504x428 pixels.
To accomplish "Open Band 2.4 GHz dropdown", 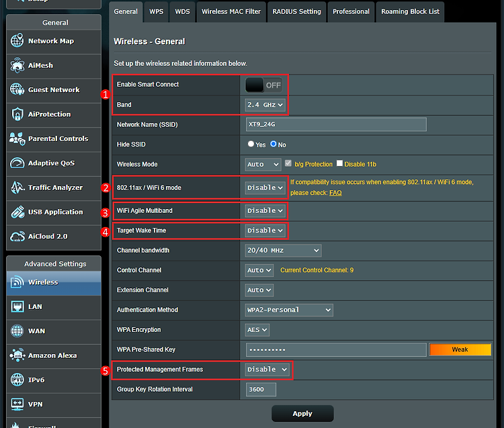I will (265, 105).
